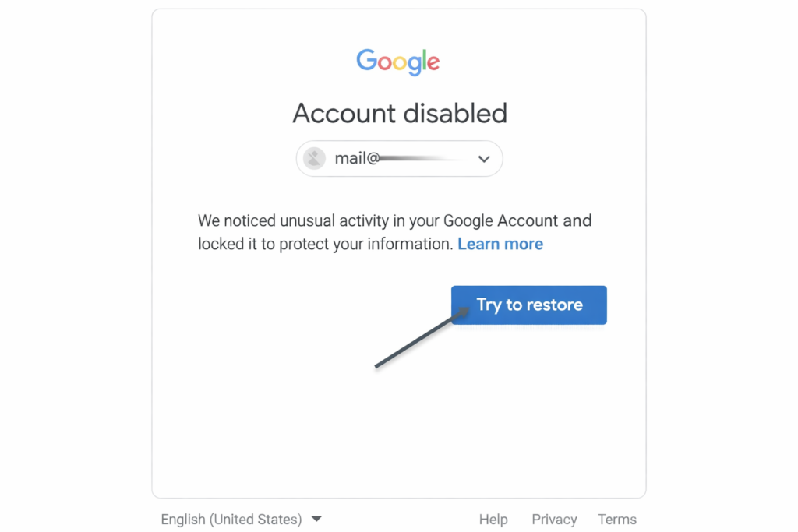Click the Account disabled heading
The width and height of the screenshot is (798, 532).
tap(400, 114)
